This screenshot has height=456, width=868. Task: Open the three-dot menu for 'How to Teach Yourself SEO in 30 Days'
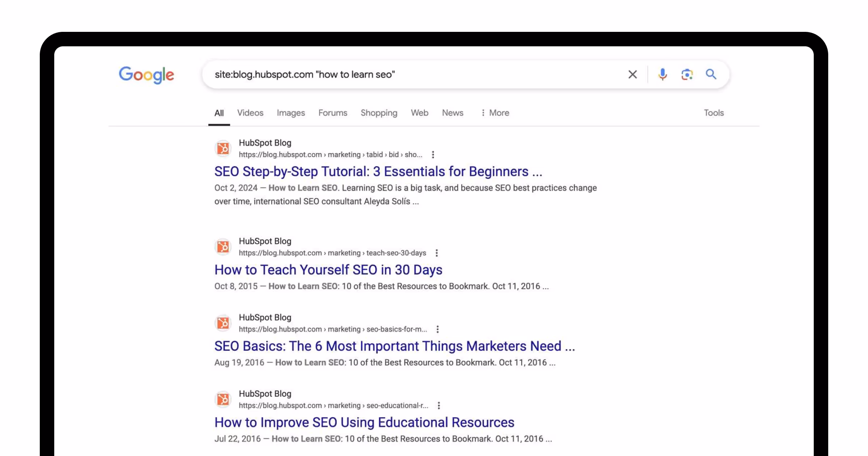[437, 253]
